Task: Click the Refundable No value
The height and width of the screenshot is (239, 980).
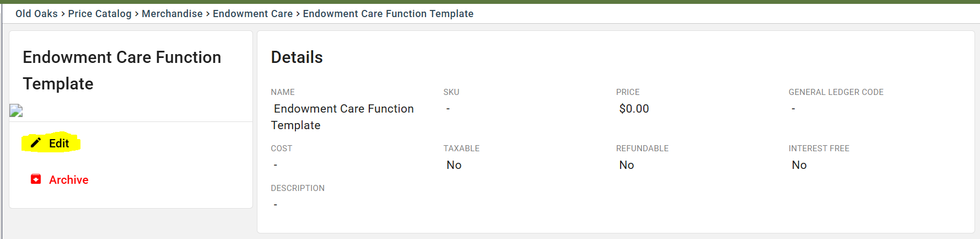Action: pos(626,165)
